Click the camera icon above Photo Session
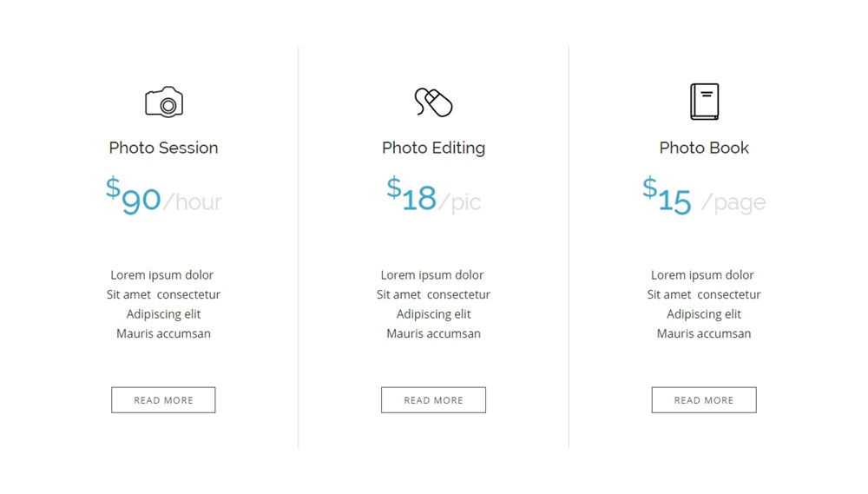 [x=164, y=102]
